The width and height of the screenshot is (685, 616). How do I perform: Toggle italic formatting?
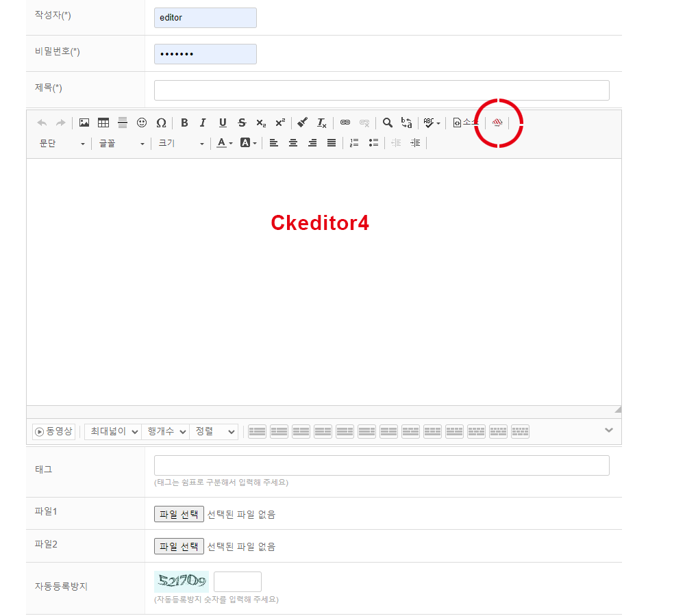(x=203, y=123)
